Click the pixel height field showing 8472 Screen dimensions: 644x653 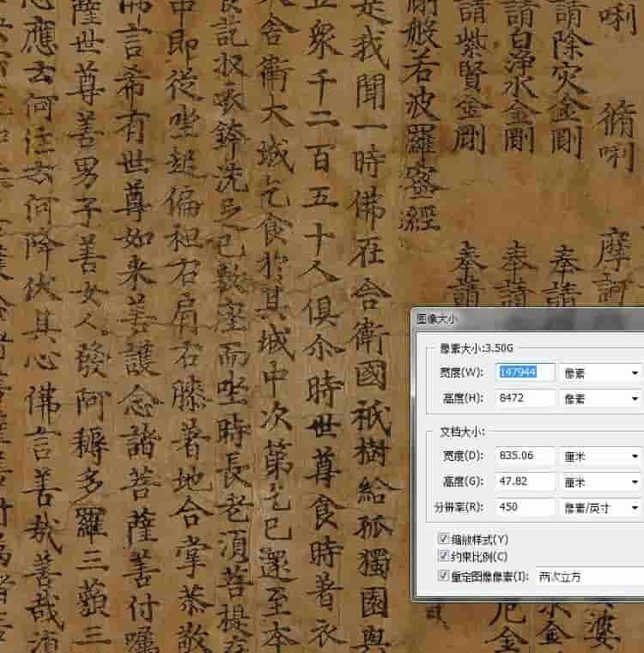point(527,398)
